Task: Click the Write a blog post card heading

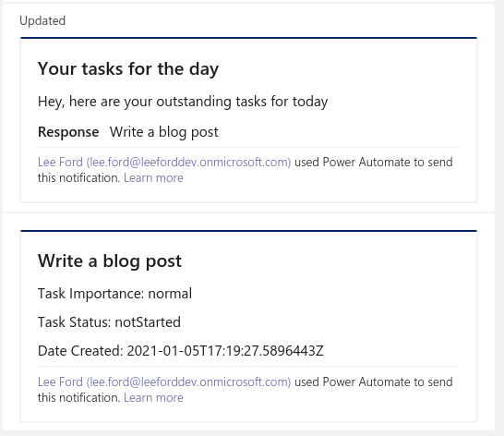Action: [x=110, y=261]
